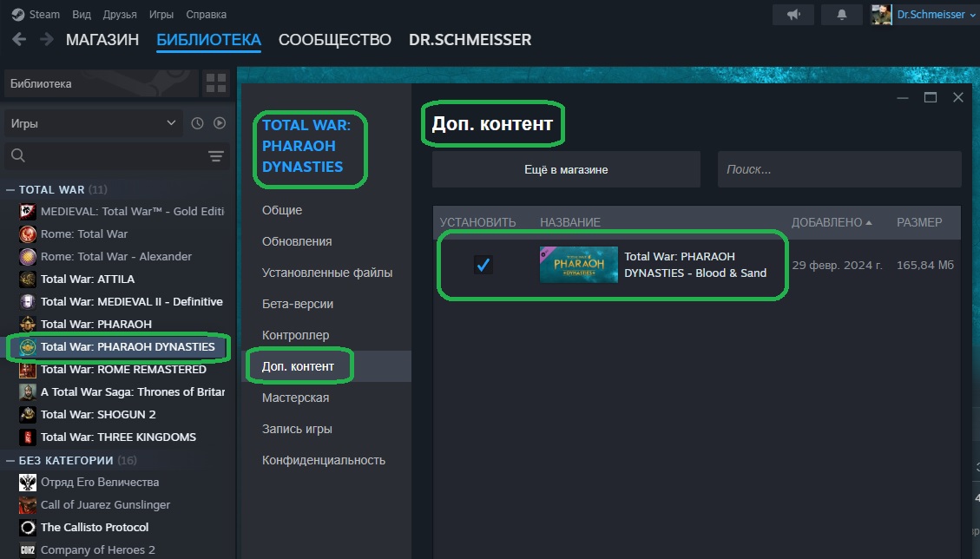Switch to the МАГАЗИН tab

click(102, 39)
